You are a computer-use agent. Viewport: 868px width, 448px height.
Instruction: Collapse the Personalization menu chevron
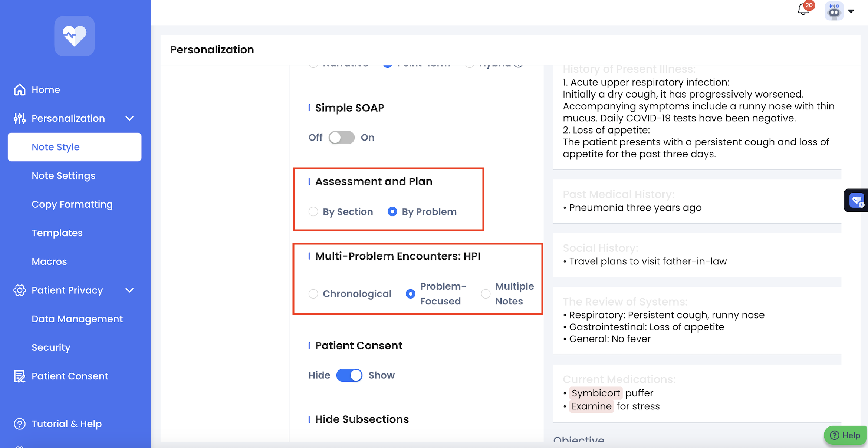pos(129,118)
